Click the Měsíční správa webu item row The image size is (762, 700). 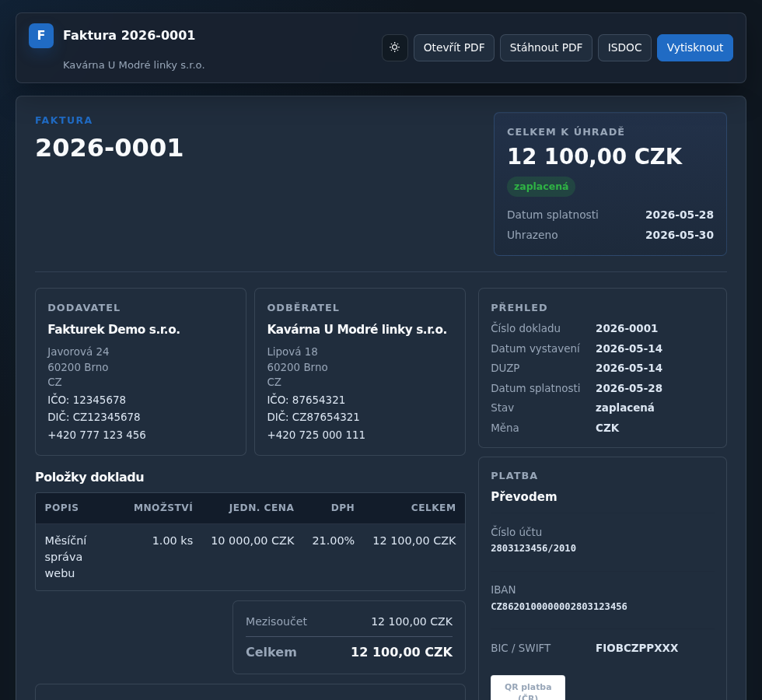[250, 557]
